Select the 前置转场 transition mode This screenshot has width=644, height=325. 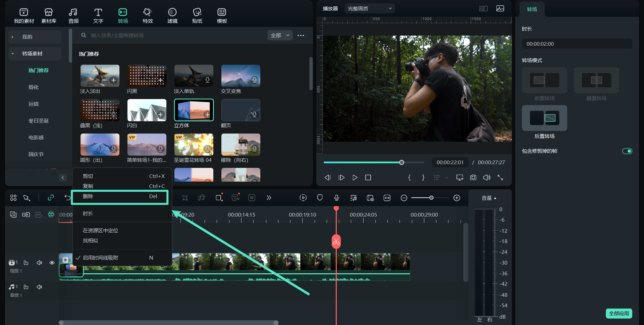544,81
